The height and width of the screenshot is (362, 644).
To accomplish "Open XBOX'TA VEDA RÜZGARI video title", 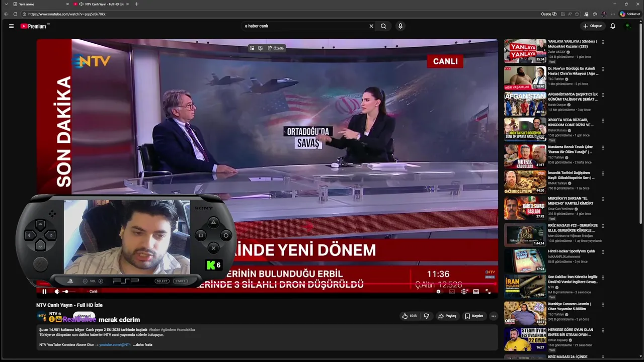I will click(571, 122).
